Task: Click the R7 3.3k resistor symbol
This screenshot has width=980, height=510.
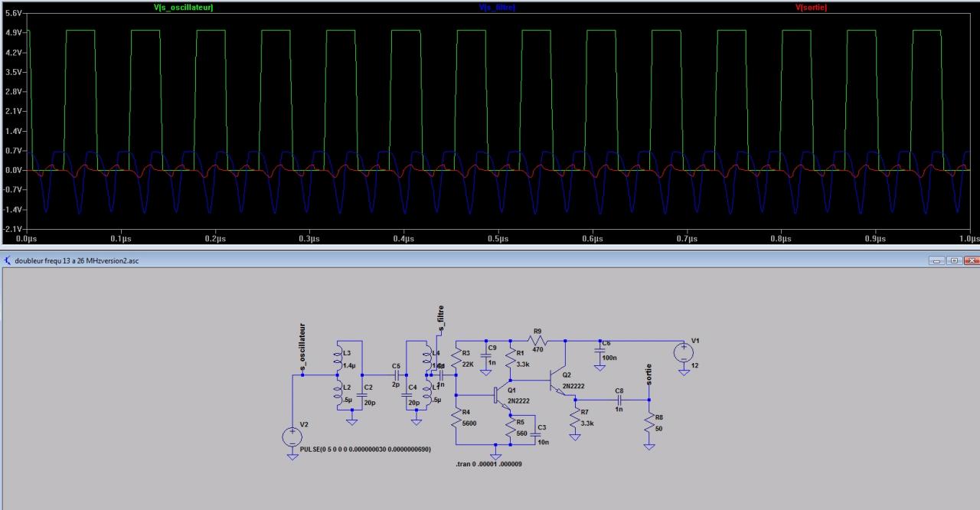Action: point(575,418)
